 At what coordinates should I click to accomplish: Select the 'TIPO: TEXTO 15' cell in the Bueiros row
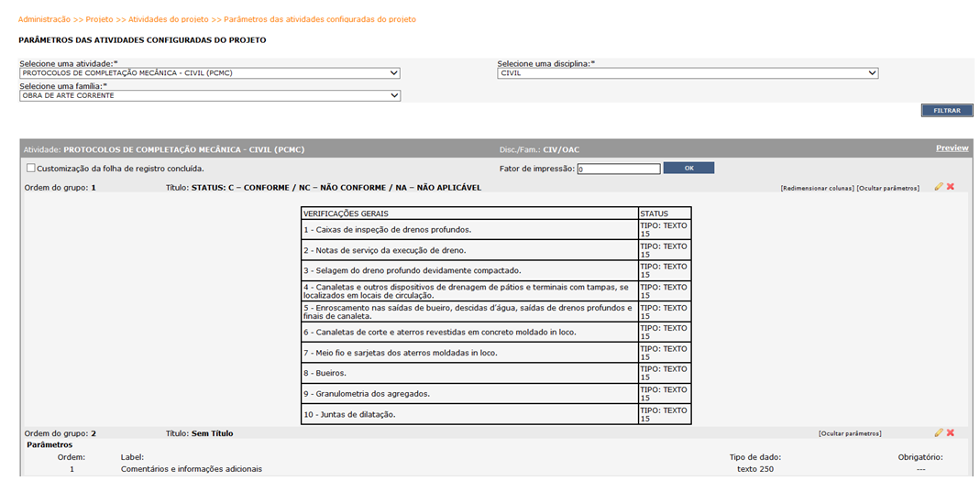[665, 373]
